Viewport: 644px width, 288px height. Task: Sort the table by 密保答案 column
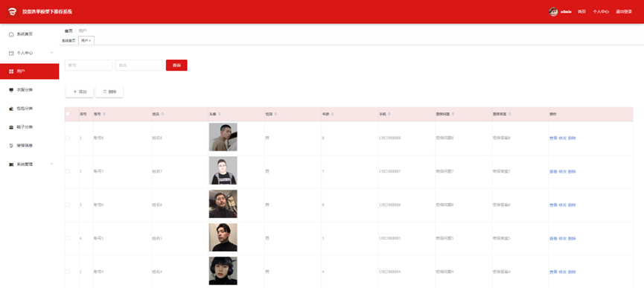click(510, 114)
